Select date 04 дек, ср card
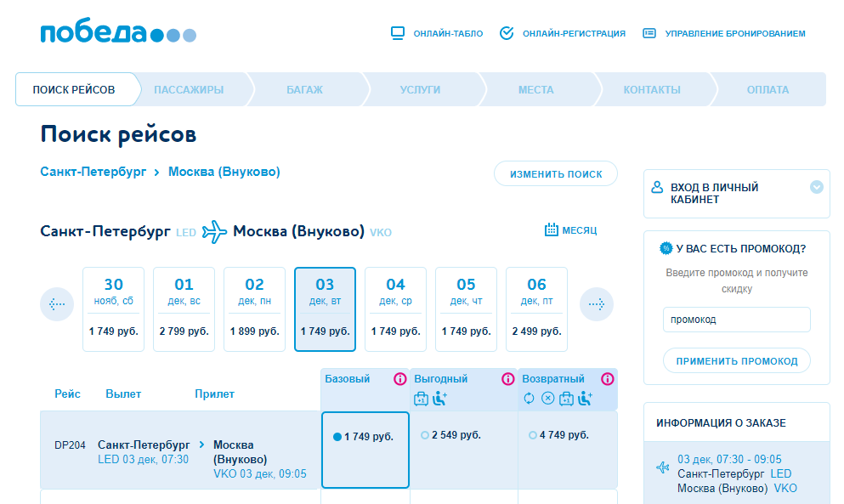The image size is (844, 504). pyautogui.click(x=395, y=309)
